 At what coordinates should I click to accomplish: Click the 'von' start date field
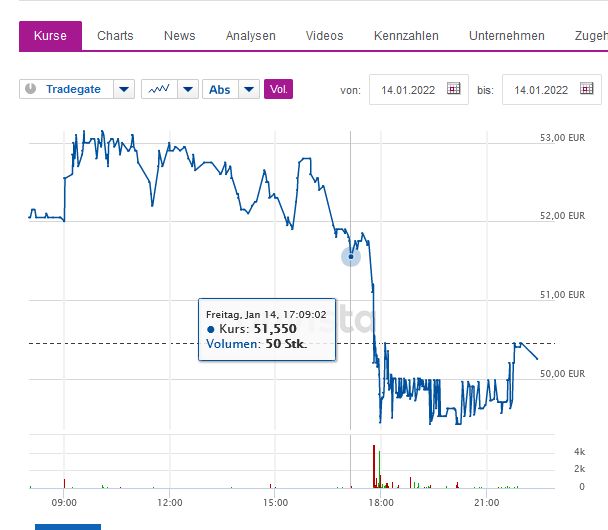coord(407,89)
